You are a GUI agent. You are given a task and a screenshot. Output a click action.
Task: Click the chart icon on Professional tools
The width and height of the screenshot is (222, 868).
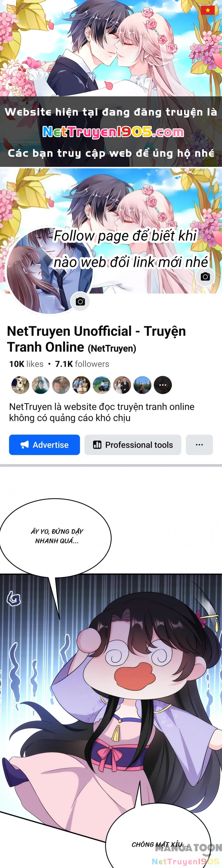97,445
